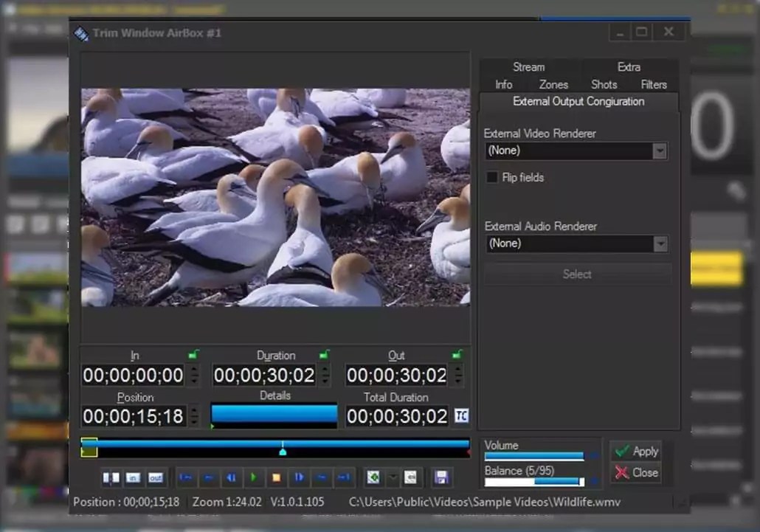Click the Apply button
760x532 pixels.
(636, 451)
